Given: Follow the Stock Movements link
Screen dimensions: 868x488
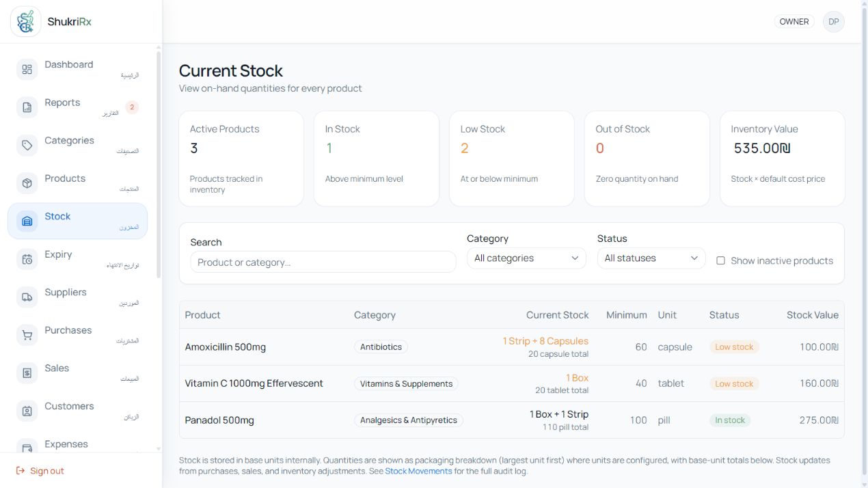Looking at the screenshot, I should click(418, 471).
